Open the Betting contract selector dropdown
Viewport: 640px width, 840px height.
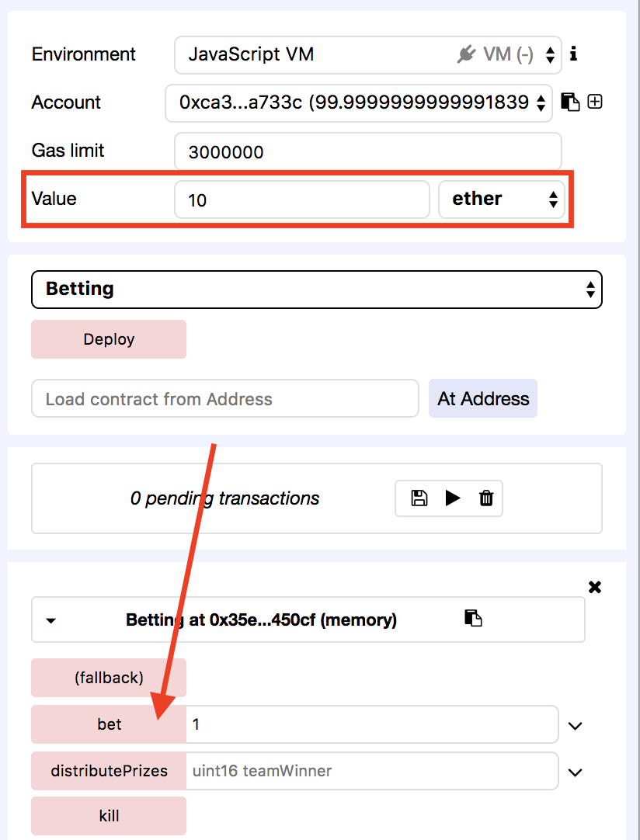(317, 290)
